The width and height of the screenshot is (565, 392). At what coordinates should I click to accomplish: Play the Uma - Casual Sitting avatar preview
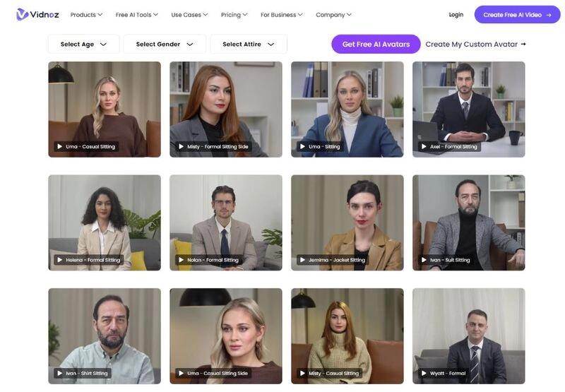tap(60, 147)
